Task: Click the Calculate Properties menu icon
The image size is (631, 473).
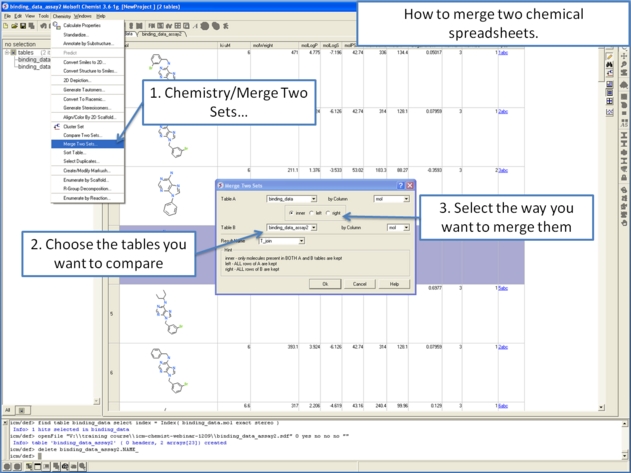Action: click(x=56, y=26)
